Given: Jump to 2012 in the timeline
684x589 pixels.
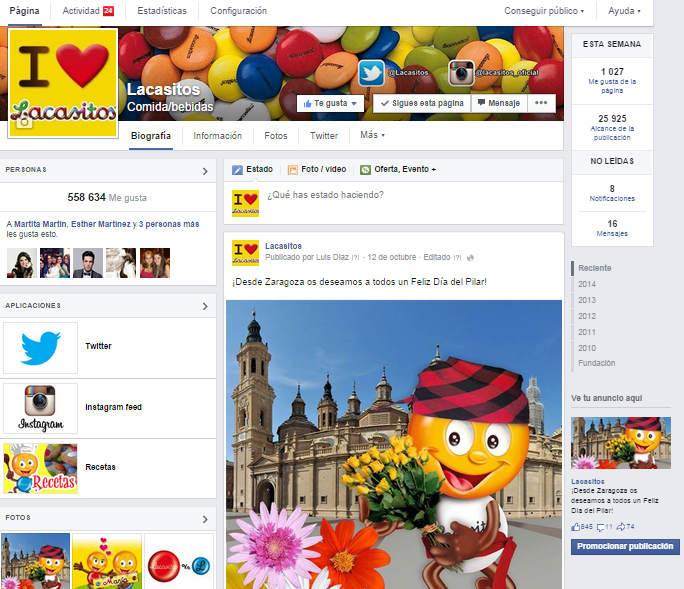Looking at the screenshot, I should 587,316.
